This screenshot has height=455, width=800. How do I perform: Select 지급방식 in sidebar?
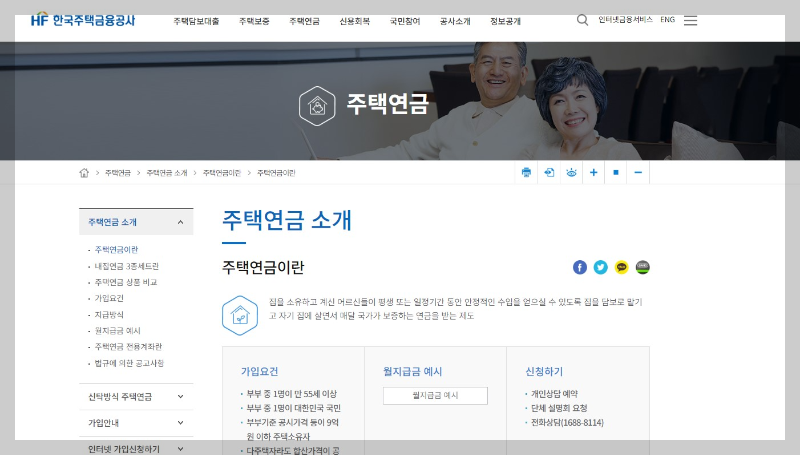(109, 314)
